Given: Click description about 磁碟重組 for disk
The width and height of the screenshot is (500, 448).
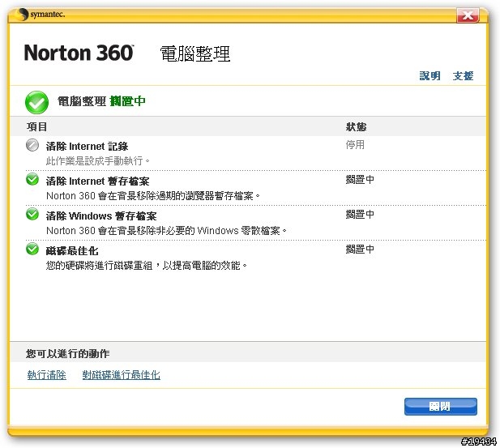Looking at the screenshot, I should (147, 265).
